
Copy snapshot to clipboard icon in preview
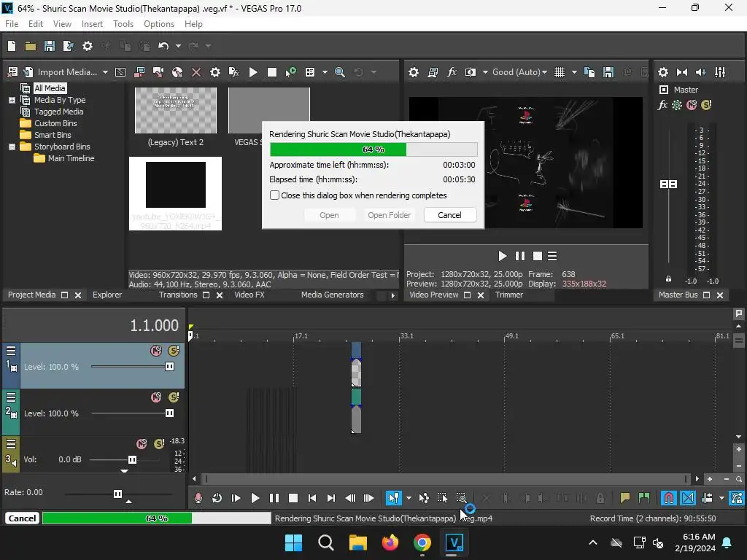pyautogui.click(x=589, y=72)
